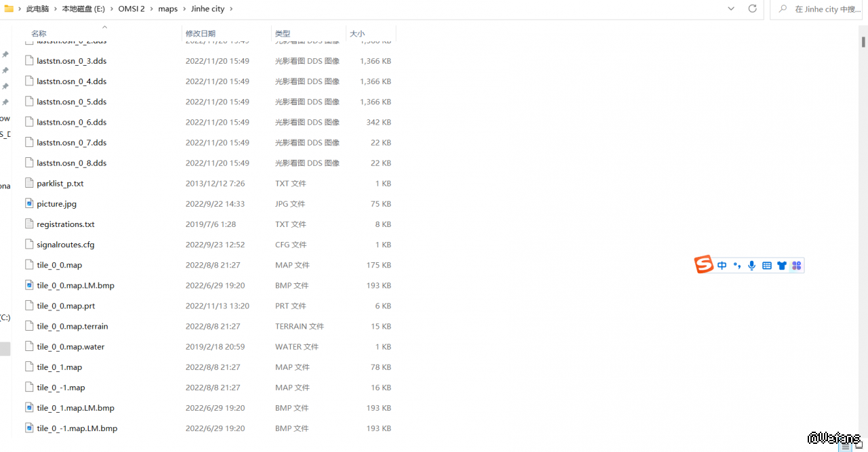The height and width of the screenshot is (452, 868).
Task: Select picture.jpg image file icon
Action: (x=29, y=203)
